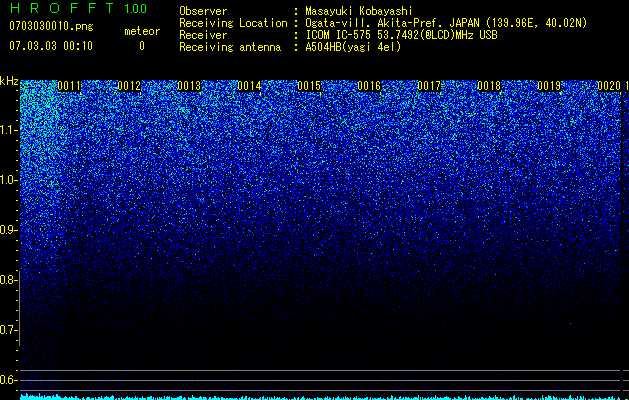Select the filename 0703030010.png
629x400 pixels.
click(51, 26)
